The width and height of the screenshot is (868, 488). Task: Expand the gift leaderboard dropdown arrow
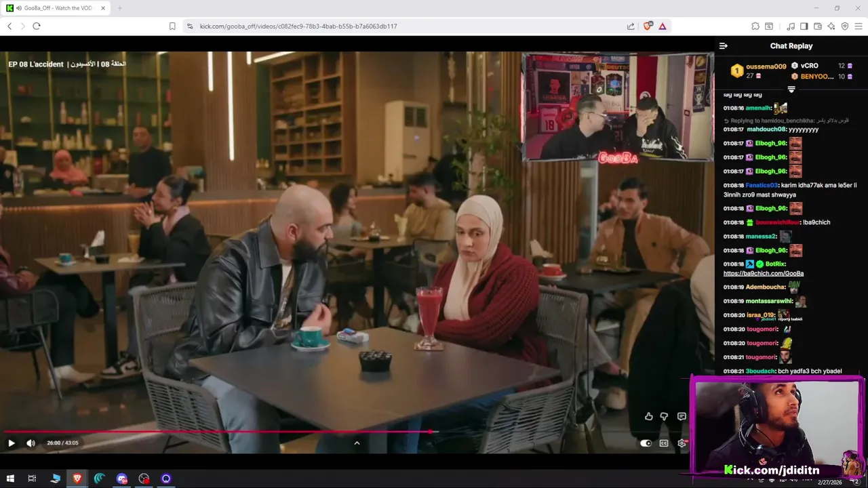(x=791, y=89)
